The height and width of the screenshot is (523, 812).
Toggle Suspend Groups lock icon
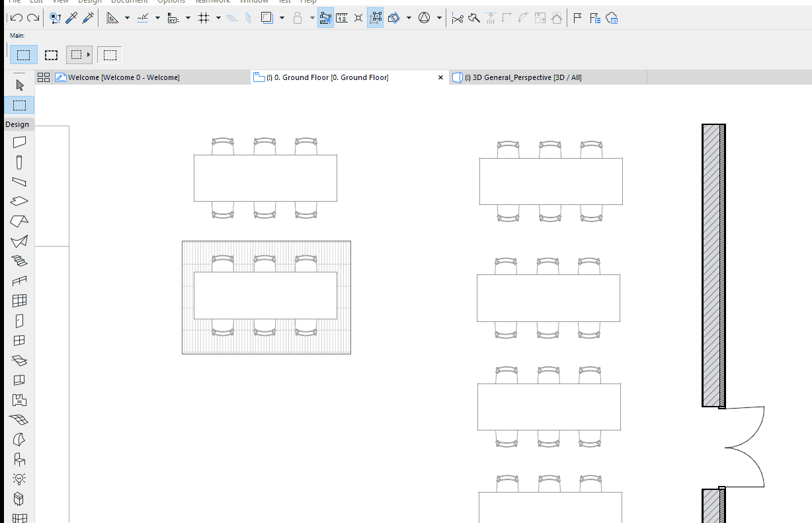(298, 19)
